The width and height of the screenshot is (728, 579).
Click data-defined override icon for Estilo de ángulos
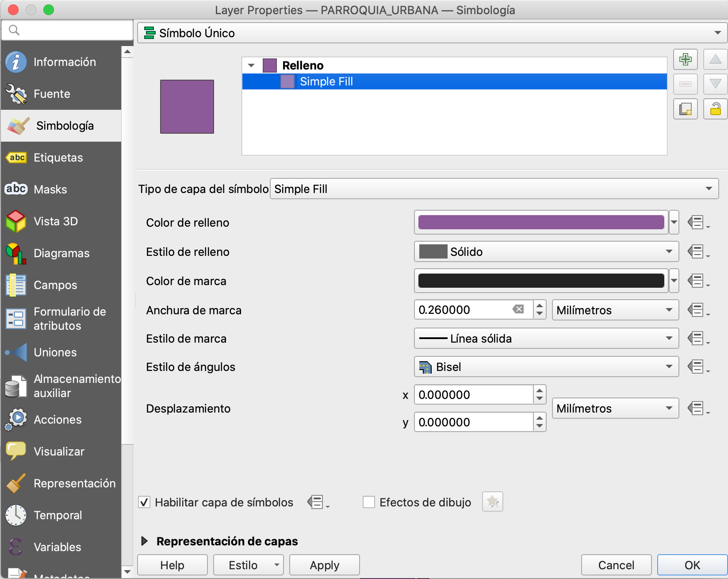point(697,367)
